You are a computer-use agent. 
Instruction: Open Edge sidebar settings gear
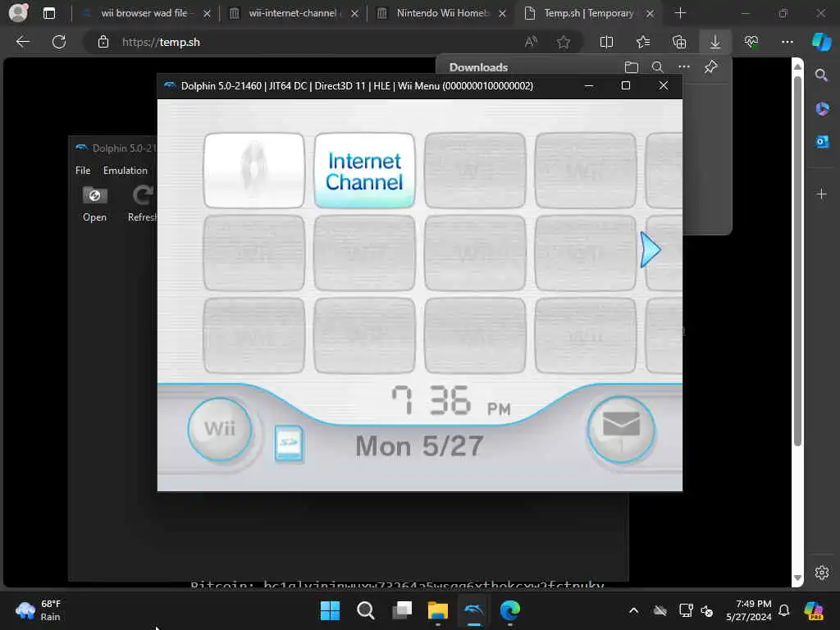(821, 573)
